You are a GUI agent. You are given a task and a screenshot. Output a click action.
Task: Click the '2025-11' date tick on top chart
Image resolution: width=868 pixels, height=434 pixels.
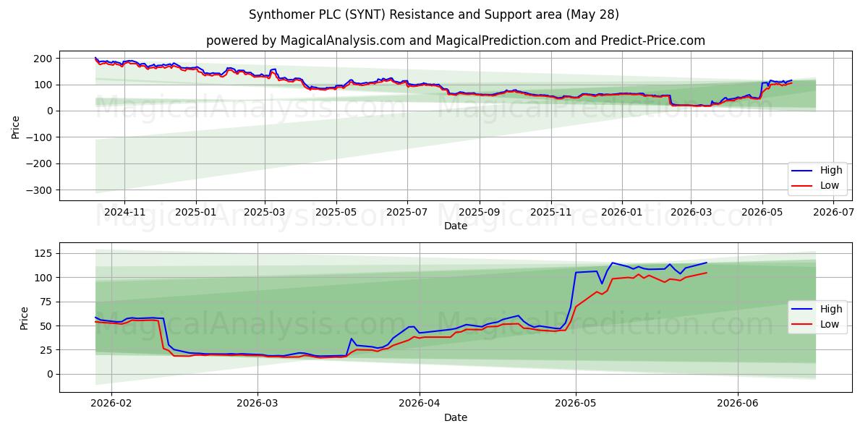click(x=551, y=212)
